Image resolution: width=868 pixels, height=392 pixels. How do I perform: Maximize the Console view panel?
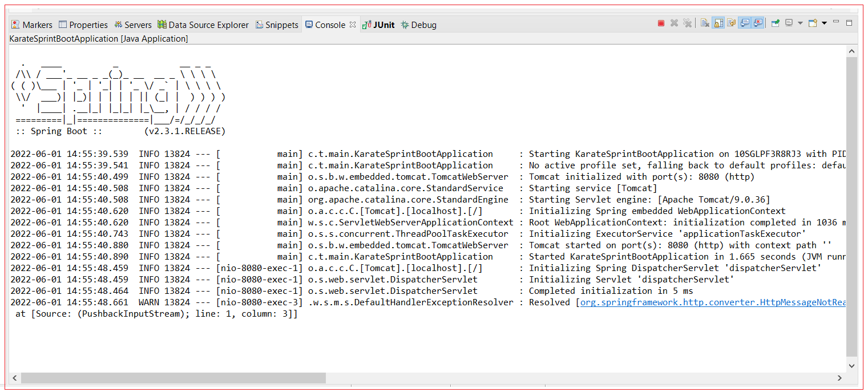[x=849, y=23]
